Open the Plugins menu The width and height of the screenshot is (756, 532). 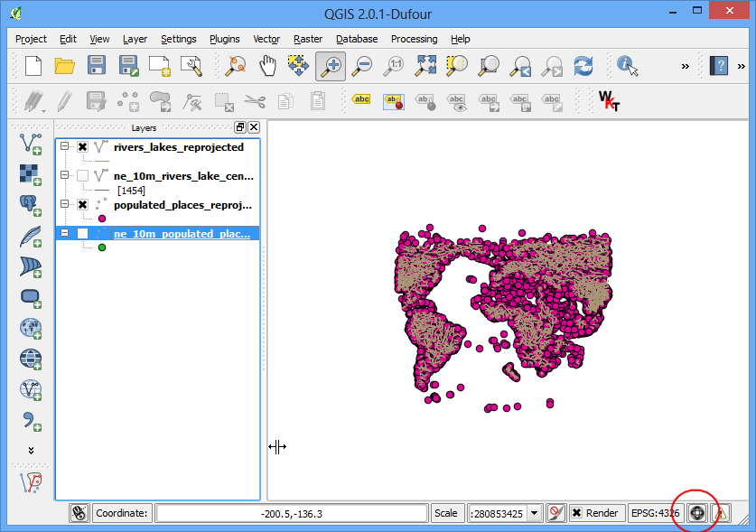click(224, 39)
